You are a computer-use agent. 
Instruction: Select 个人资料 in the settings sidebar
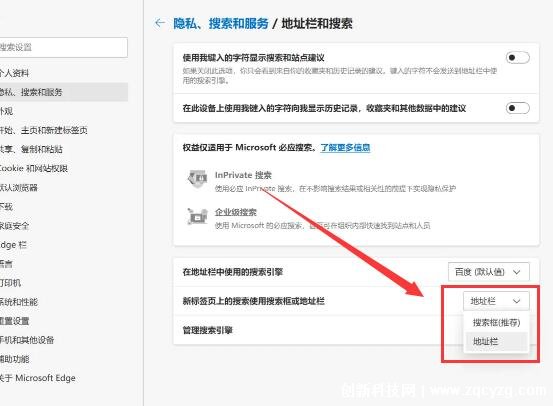tap(63, 73)
